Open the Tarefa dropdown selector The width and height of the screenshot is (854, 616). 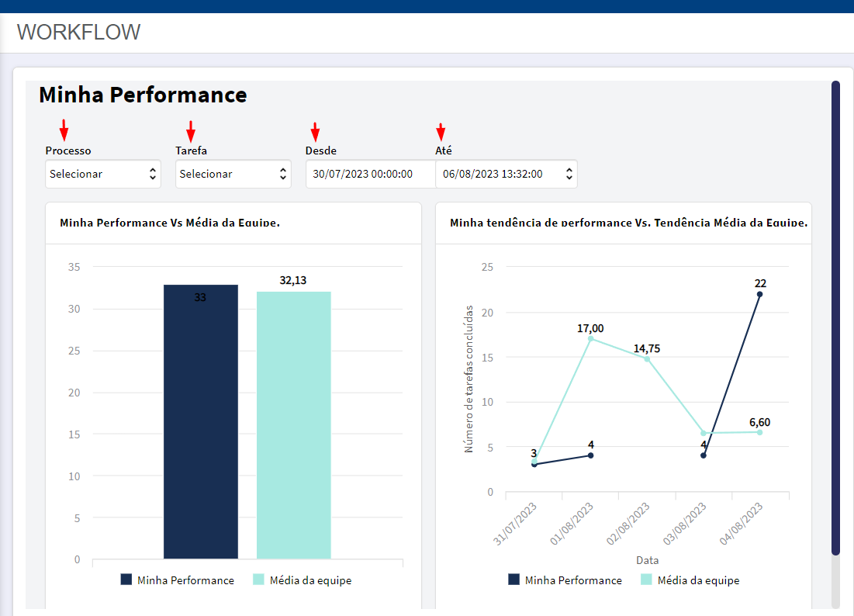click(233, 174)
